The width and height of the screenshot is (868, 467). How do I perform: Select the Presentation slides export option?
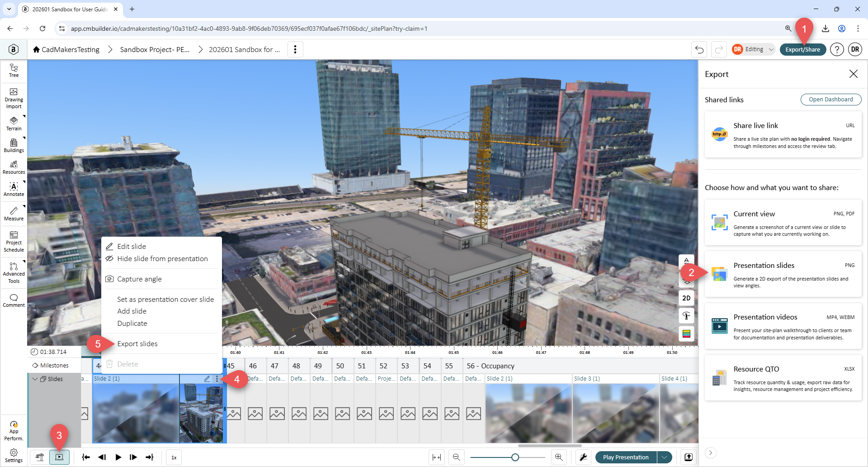point(783,274)
